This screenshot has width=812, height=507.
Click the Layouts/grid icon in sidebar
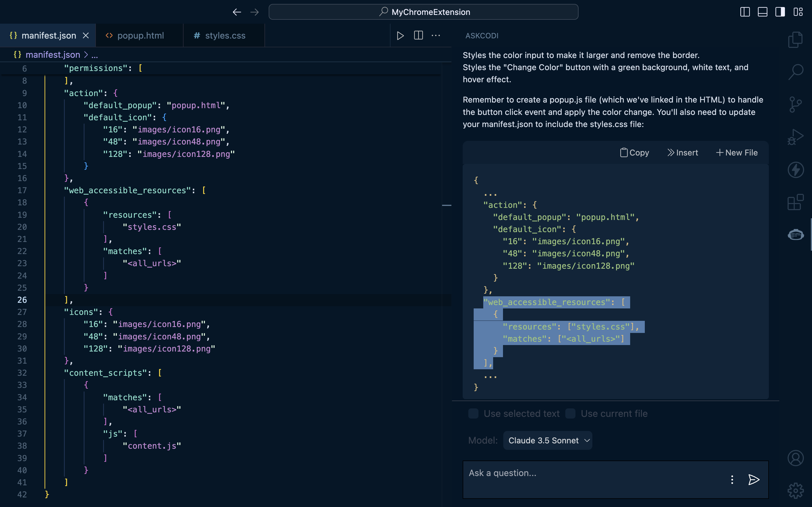(x=796, y=202)
